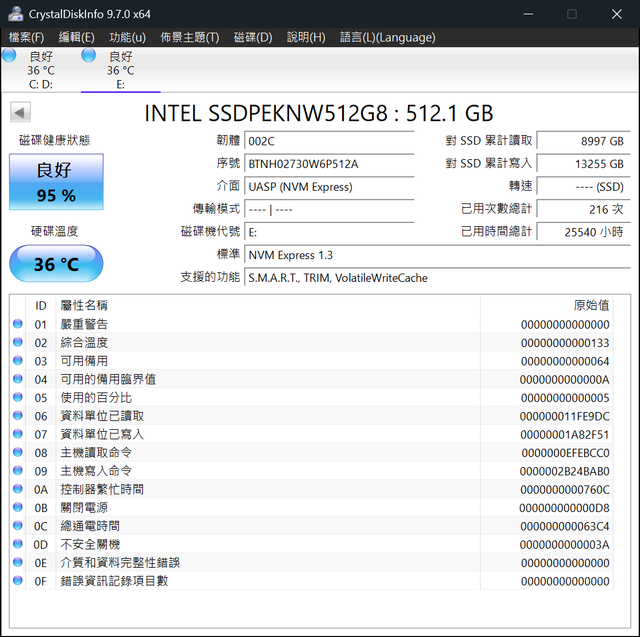Click status dot for attribute 08 主機讀取命令
This screenshot has height=637, width=640.
pos(18,452)
